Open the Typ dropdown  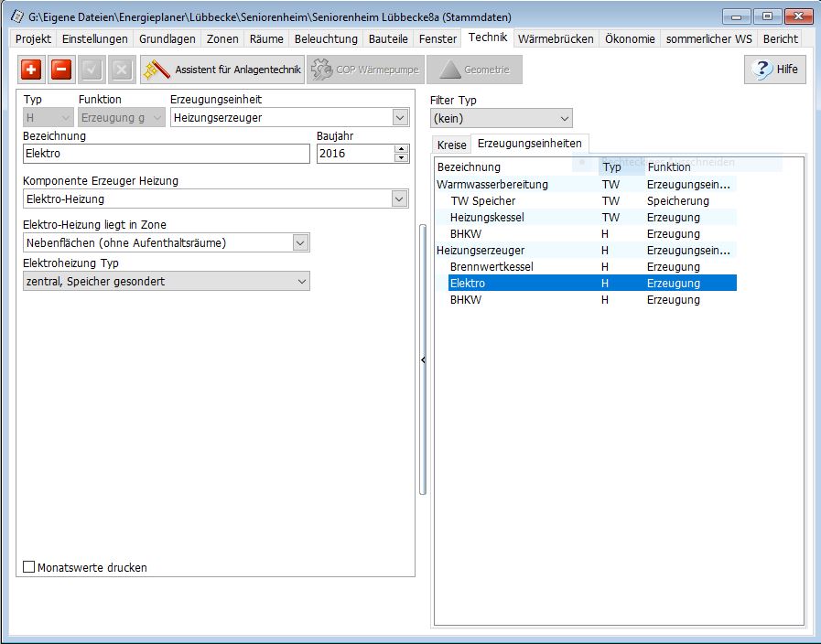(48, 118)
